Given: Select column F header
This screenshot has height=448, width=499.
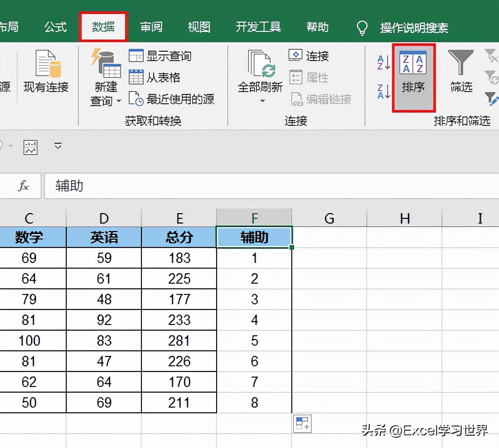Looking at the screenshot, I should pos(254,218).
